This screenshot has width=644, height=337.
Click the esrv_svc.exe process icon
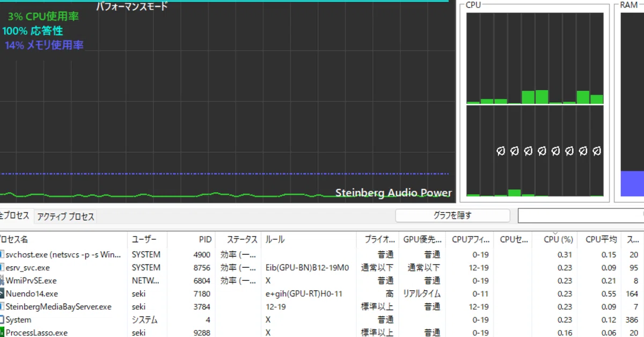click(x=2, y=267)
